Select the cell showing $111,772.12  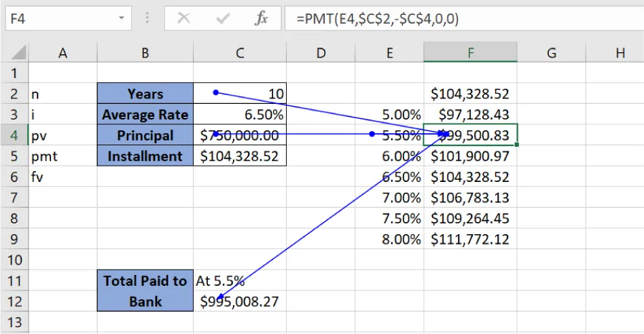coord(470,239)
